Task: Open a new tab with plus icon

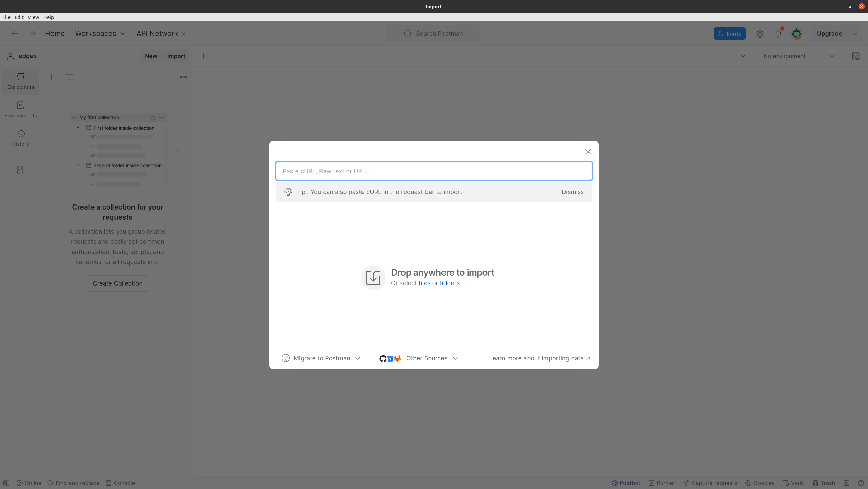Action: point(204,56)
